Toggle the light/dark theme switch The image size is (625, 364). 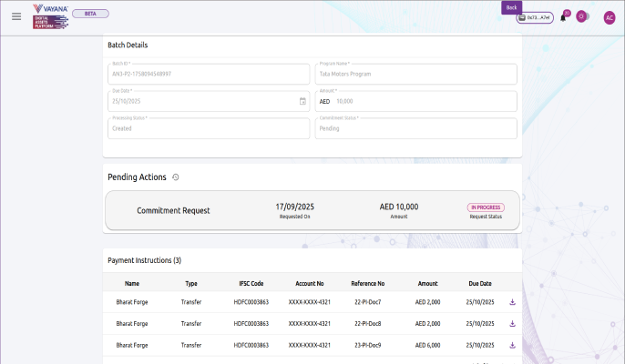(583, 16)
